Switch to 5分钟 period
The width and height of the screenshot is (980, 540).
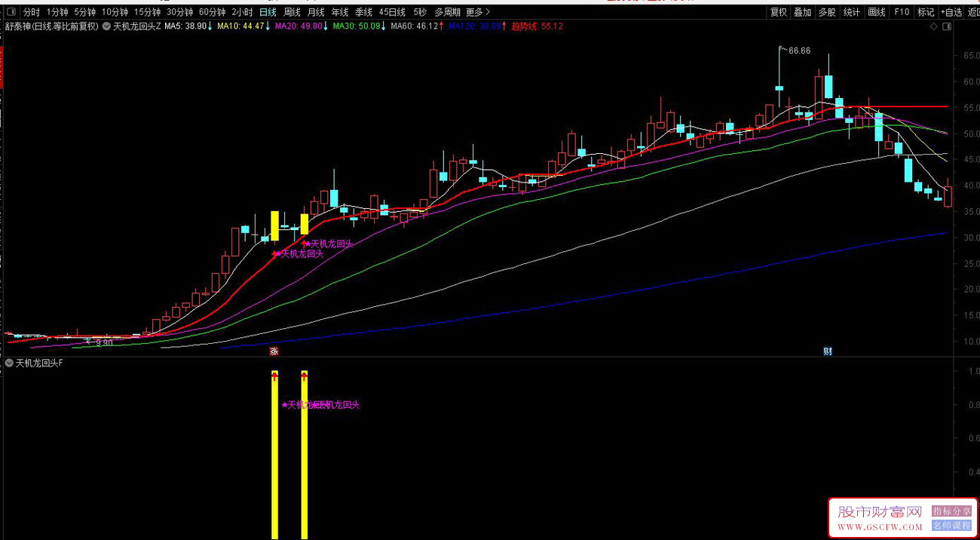[x=84, y=12]
